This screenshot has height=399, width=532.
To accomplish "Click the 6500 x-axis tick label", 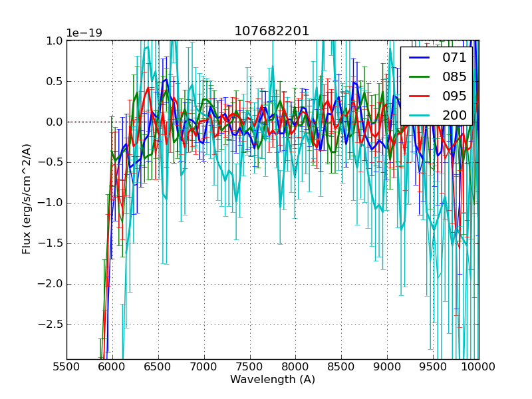I will coord(158,366).
